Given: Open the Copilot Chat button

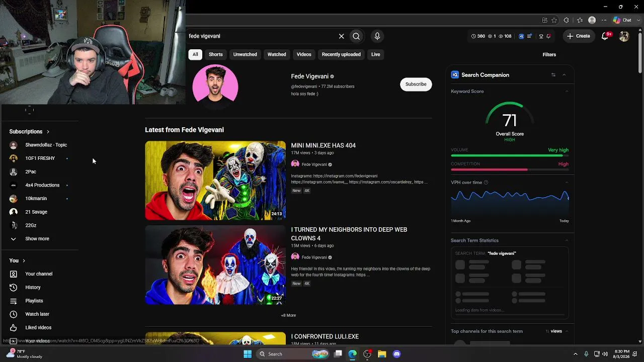Looking at the screenshot, I should [622, 20].
